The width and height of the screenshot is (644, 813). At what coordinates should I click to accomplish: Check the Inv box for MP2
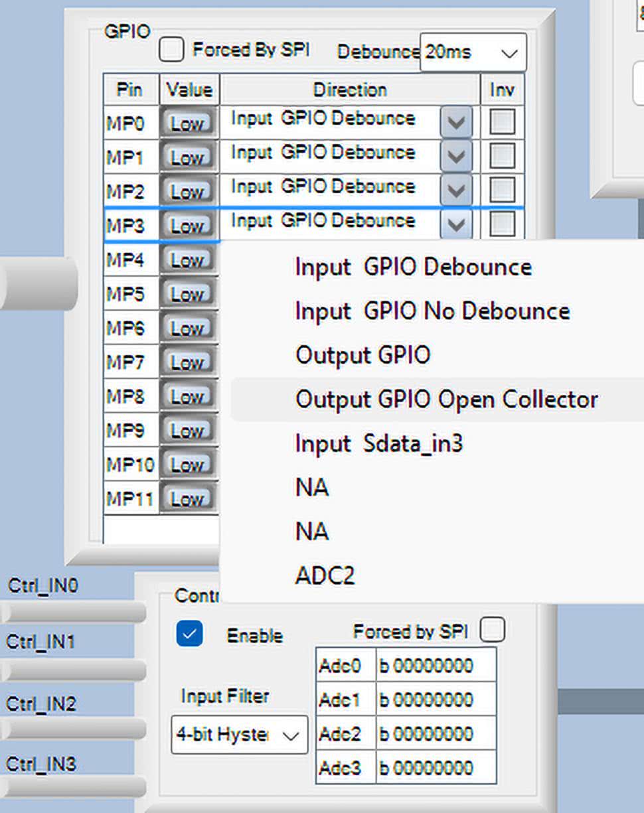(502, 190)
